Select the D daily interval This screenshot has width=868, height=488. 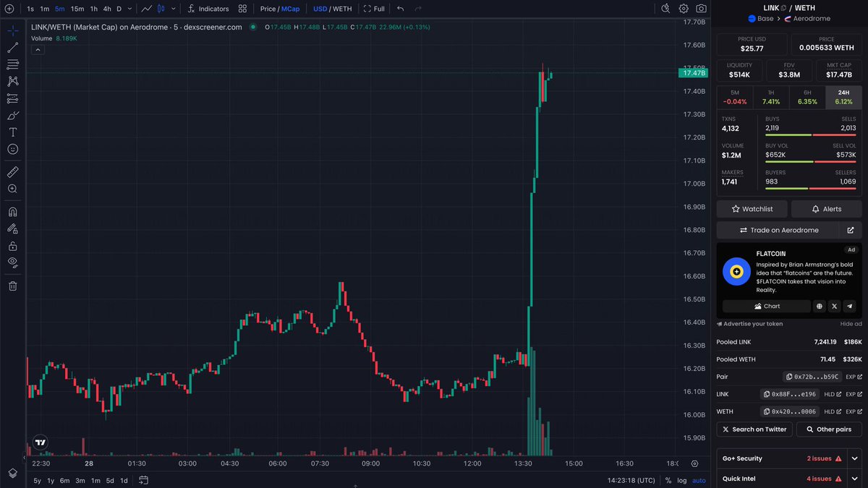119,9
